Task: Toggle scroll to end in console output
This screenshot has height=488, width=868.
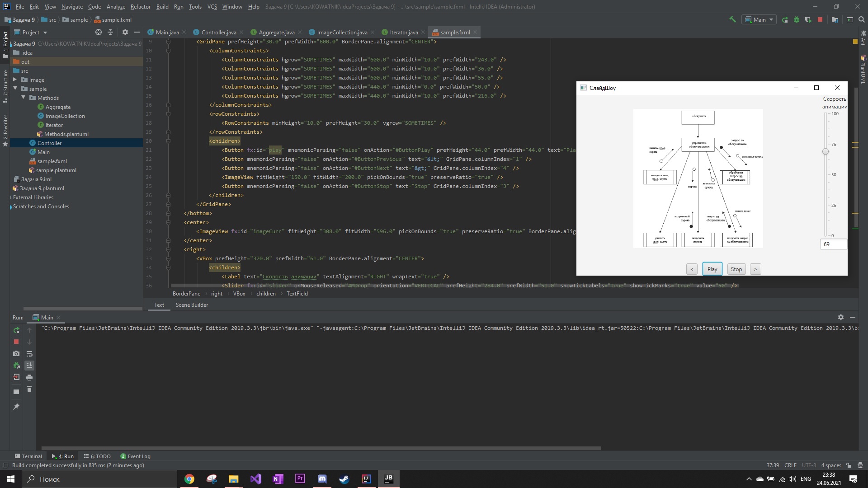Action: [29, 365]
